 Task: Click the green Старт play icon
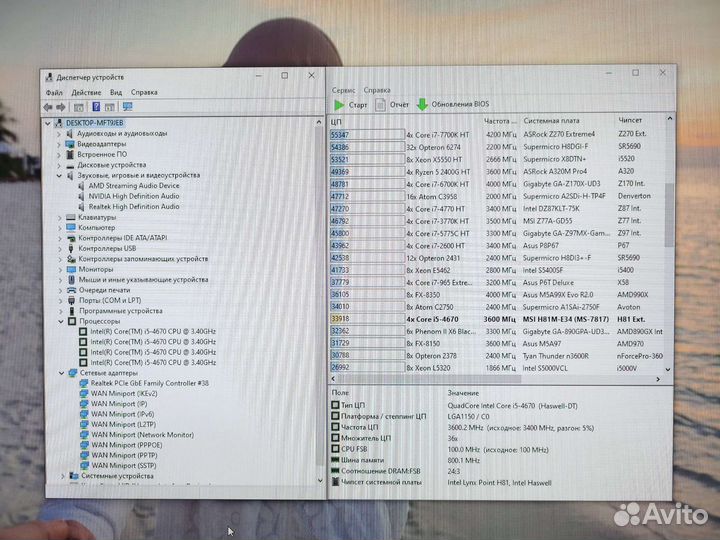pyautogui.click(x=339, y=105)
